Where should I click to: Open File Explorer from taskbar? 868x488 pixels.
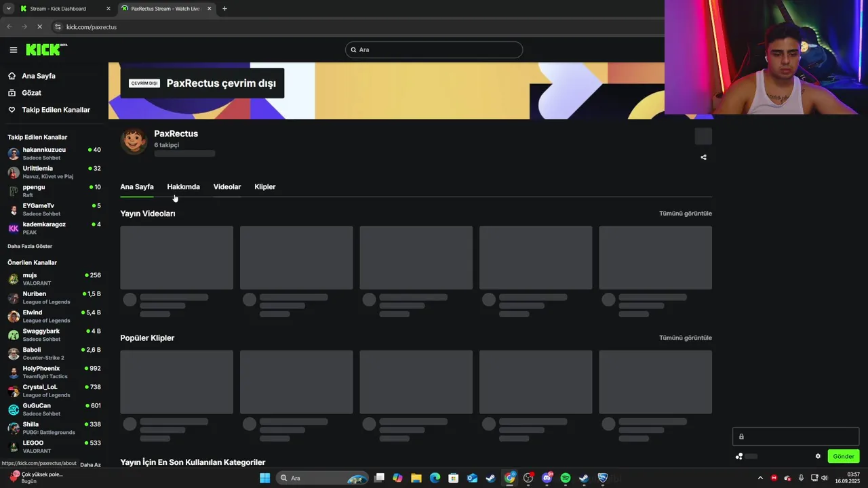[x=416, y=478]
